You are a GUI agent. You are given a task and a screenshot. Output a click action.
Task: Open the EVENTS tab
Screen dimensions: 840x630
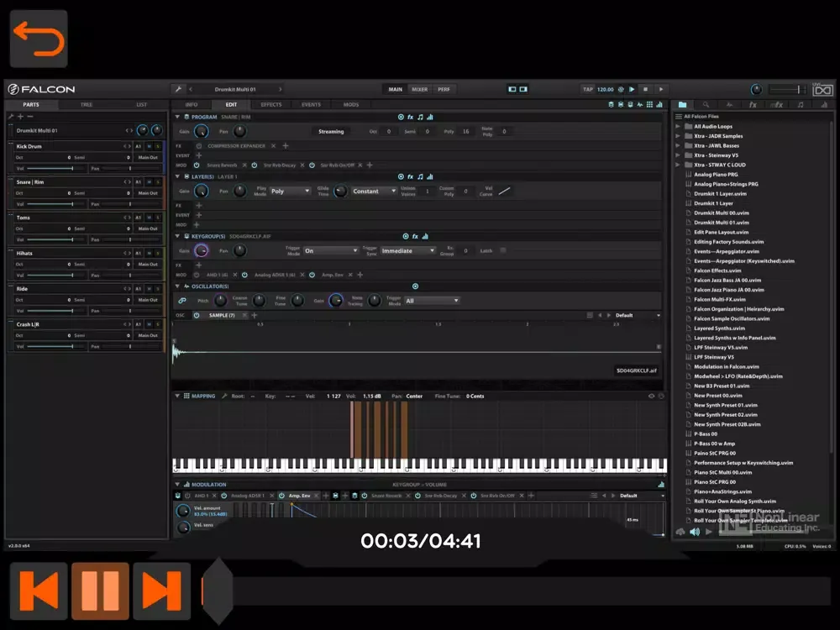click(311, 104)
